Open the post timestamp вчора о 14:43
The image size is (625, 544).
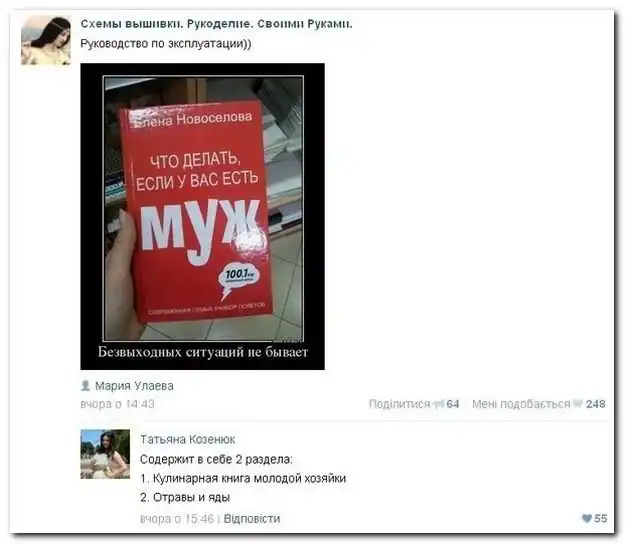pyautogui.click(x=117, y=404)
